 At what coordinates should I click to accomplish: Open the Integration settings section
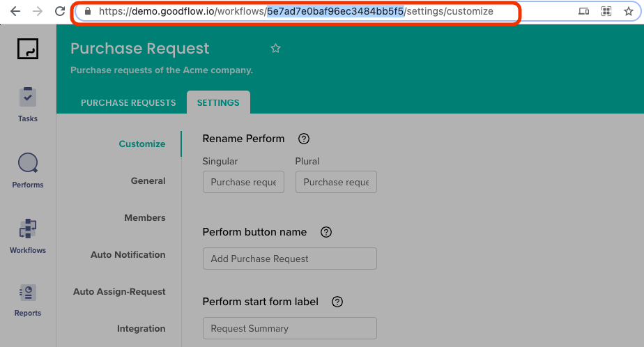coord(141,328)
